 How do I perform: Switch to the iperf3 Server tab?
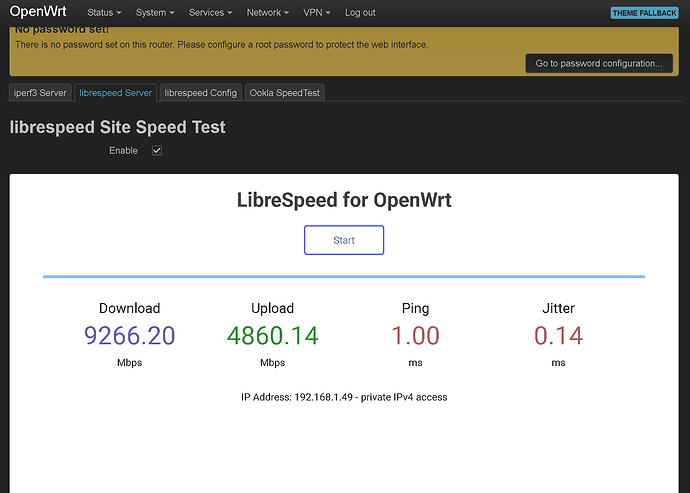click(x=40, y=93)
